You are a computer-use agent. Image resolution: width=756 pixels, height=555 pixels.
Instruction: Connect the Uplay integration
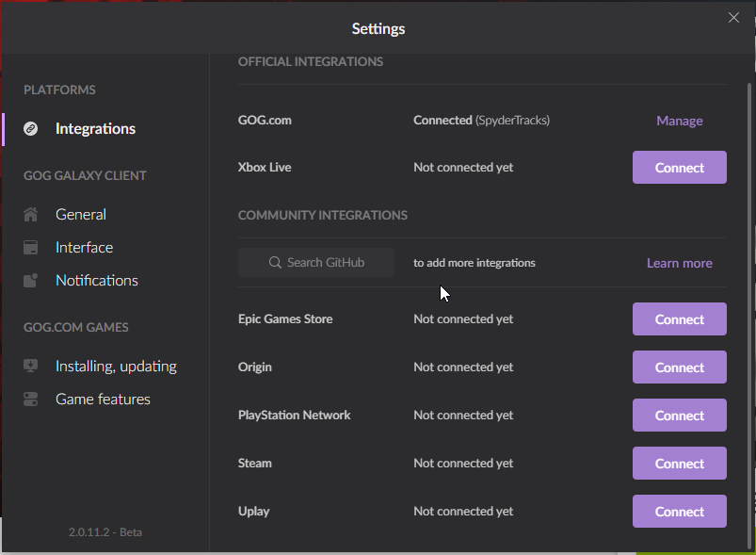pyautogui.click(x=680, y=511)
